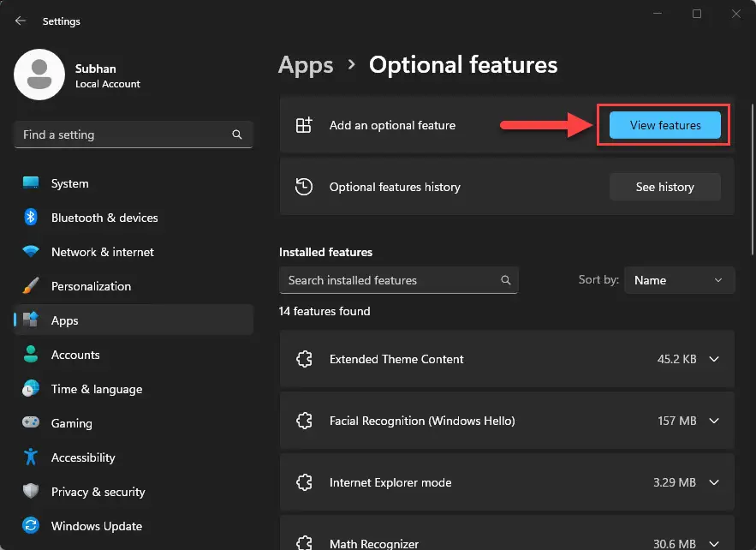
Task: Click the back arrow in Settings header
Action: point(21,21)
